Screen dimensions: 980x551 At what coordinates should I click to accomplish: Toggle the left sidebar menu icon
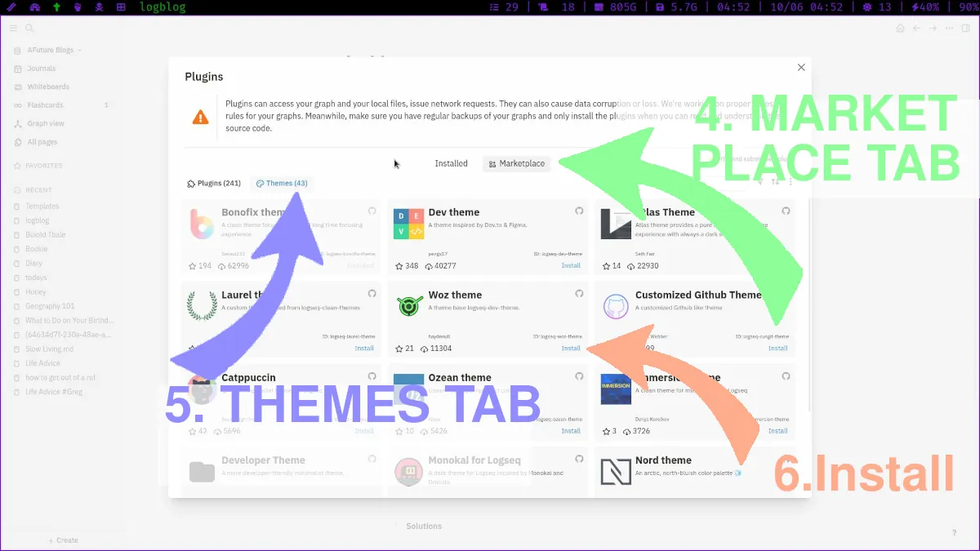click(x=13, y=28)
